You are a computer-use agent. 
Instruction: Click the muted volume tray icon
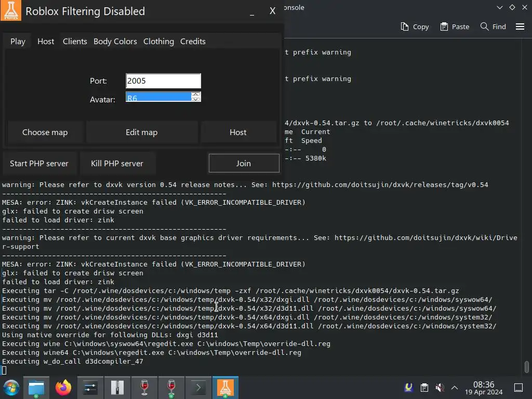tap(440, 388)
